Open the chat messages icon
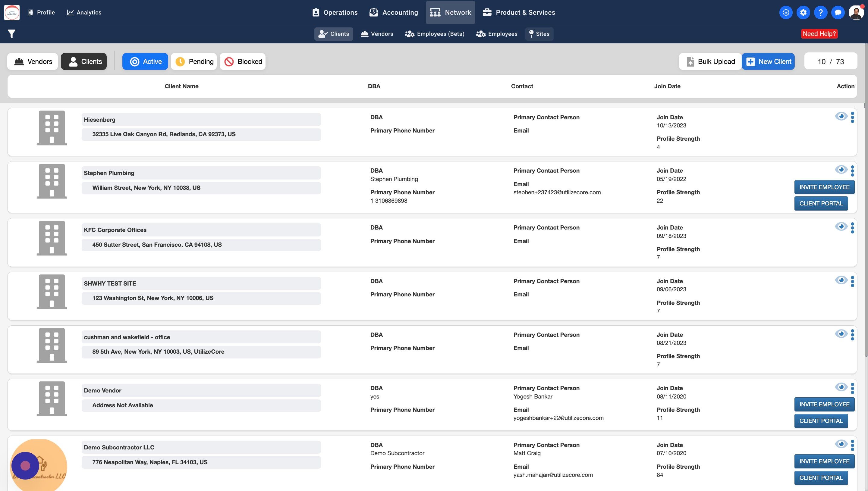 point(838,12)
